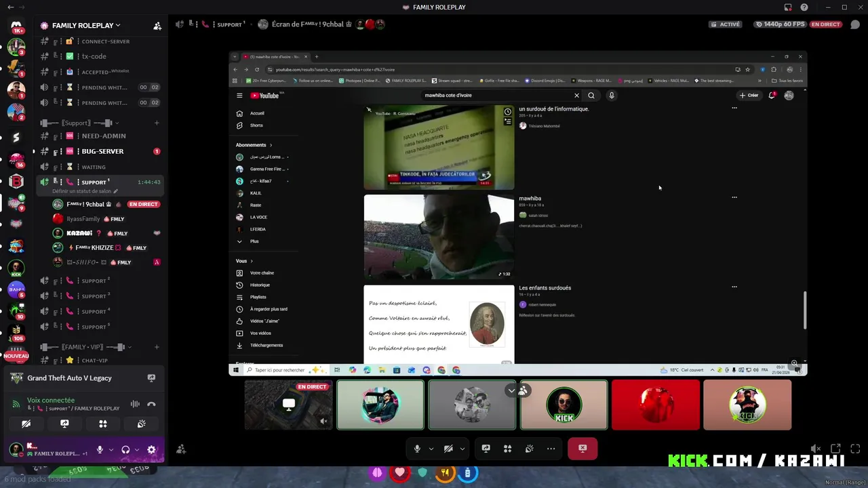This screenshot has height=488, width=868.
Task: Select the red avatar participant tile
Action: (x=656, y=405)
